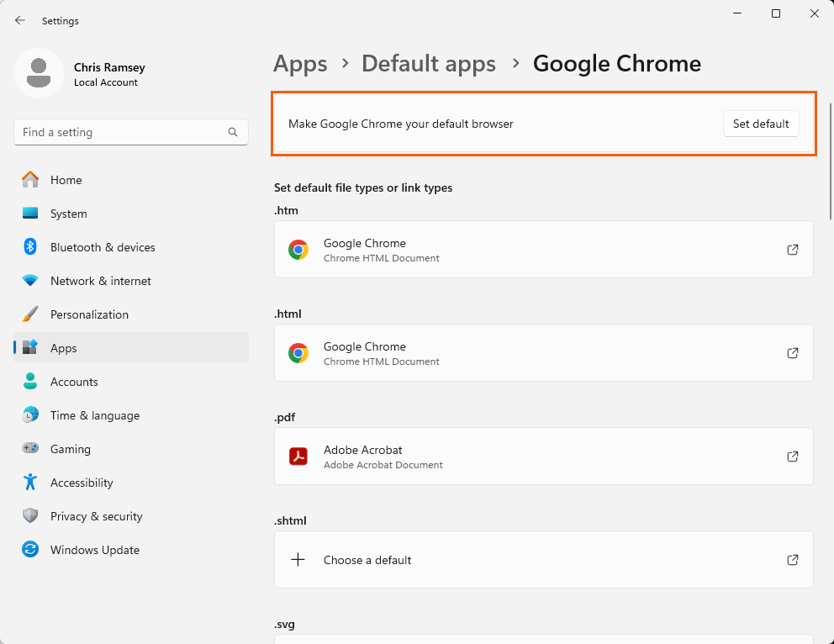Go to Gaming settings
Screen dimensions: 834x644
tap(131, 448)
